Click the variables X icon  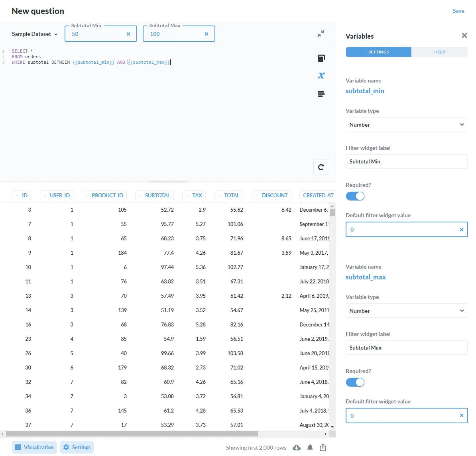(x=321, y=75)
